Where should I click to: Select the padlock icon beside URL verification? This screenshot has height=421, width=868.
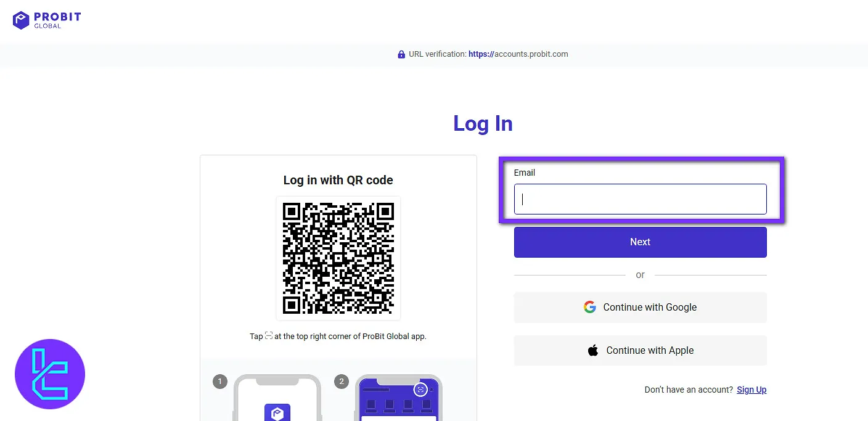tap(401, 54)
